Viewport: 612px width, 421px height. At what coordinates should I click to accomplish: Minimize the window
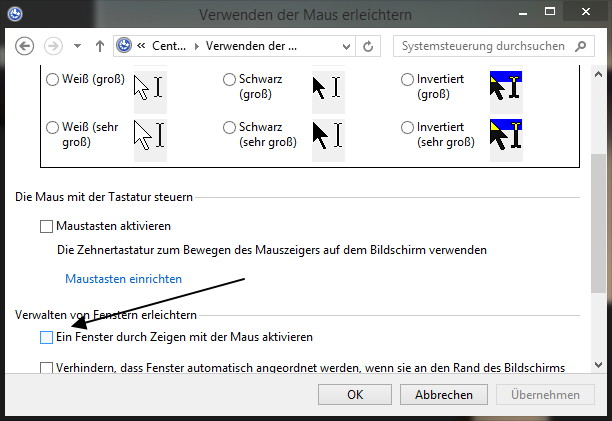(x=523, y=13)
